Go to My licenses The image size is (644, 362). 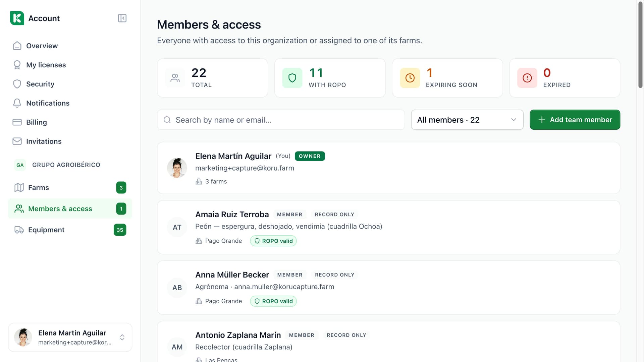70,65
